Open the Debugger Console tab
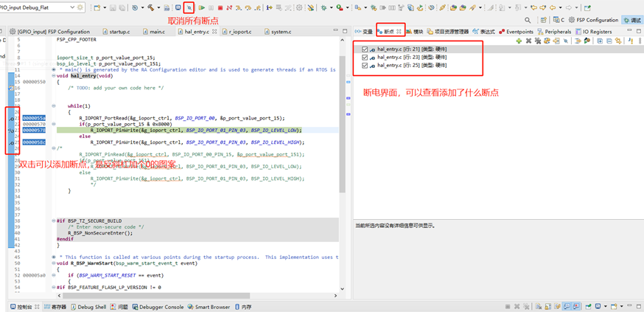Image resolution: width=644 pixels, height=312 pixels. pos(158,307)
